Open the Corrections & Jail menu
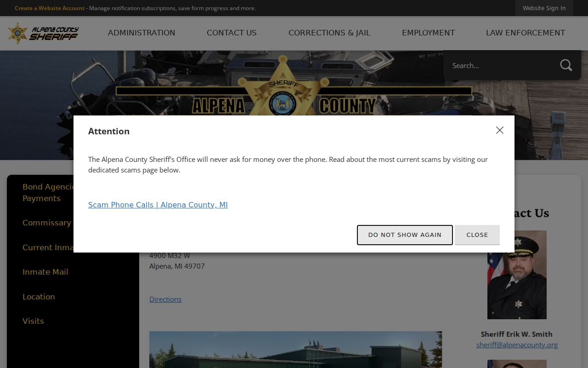The image size is (588, 368). (x=329, y=33)
